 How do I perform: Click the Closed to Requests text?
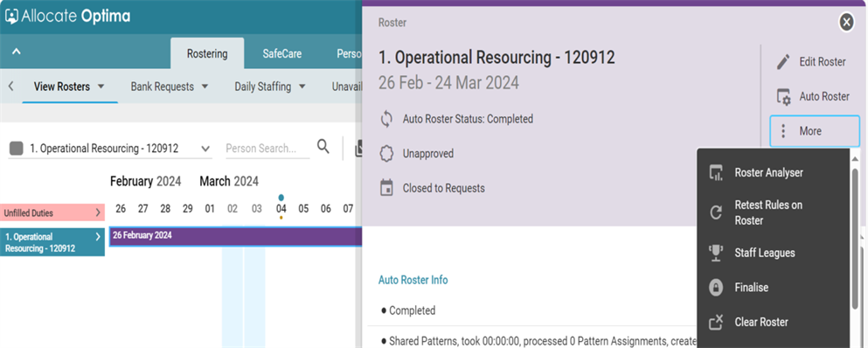[443, 188]
